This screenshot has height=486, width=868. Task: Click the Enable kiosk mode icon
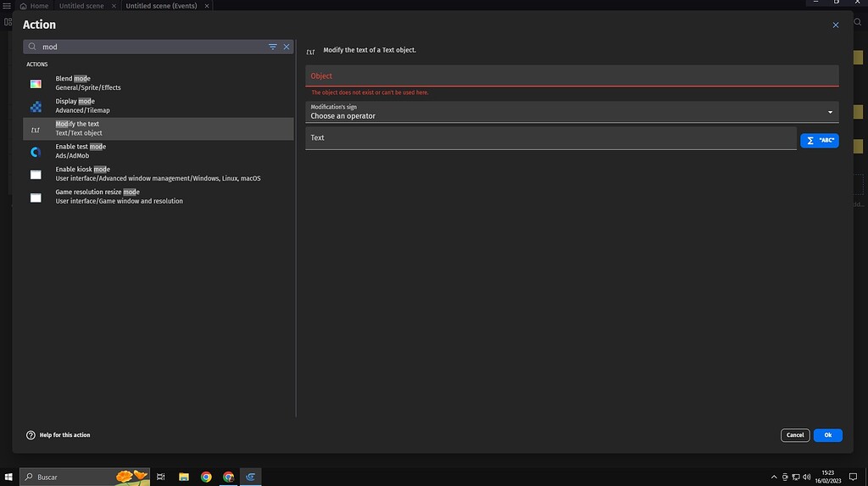point(36,175)
